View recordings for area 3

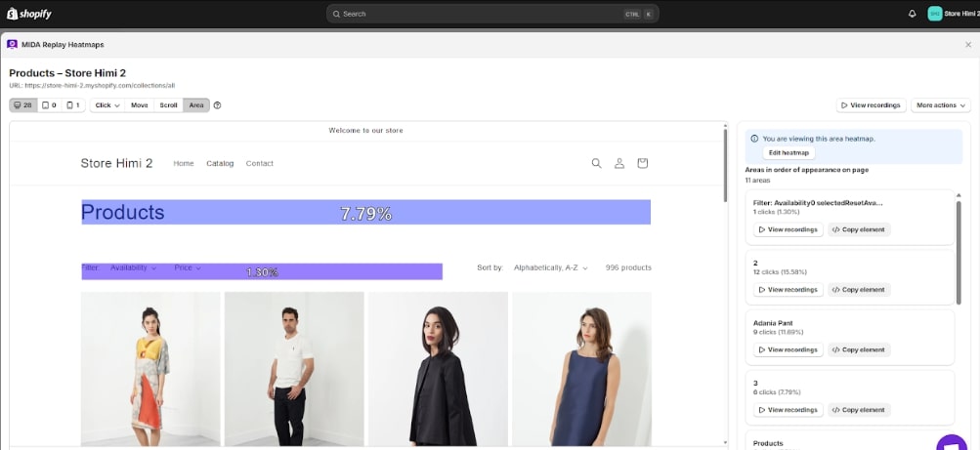pyautogui.click(x=788, y=410)
